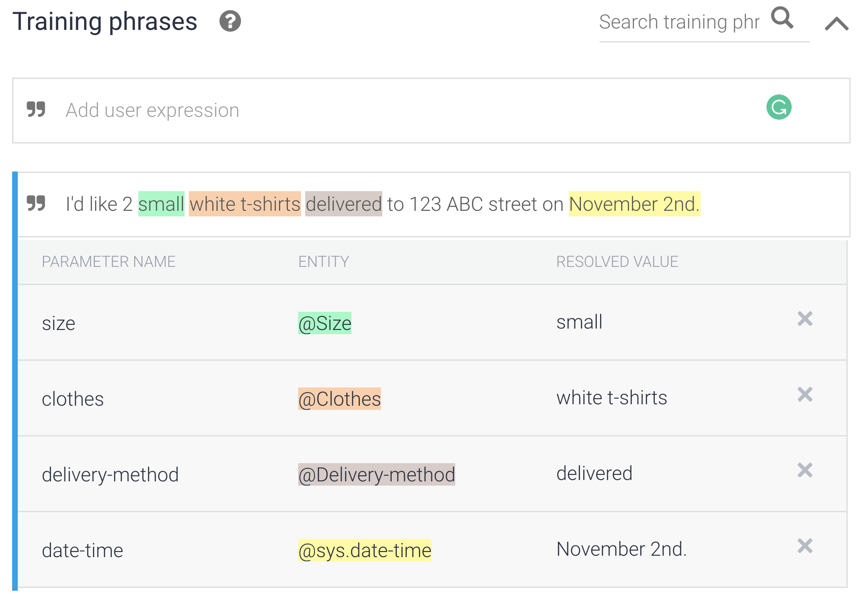This screenshot has width=866, height=616.
Task: Click the Grammarly icon in expression field
Action: pos(779,107)
